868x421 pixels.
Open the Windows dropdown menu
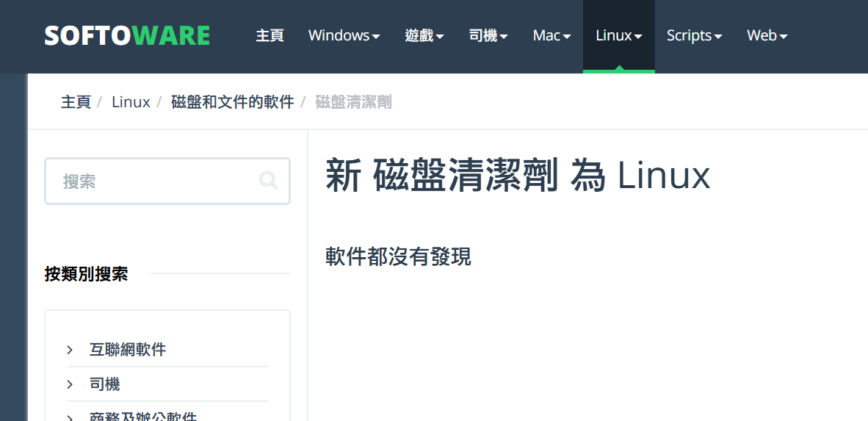click(x=344, y=36)
